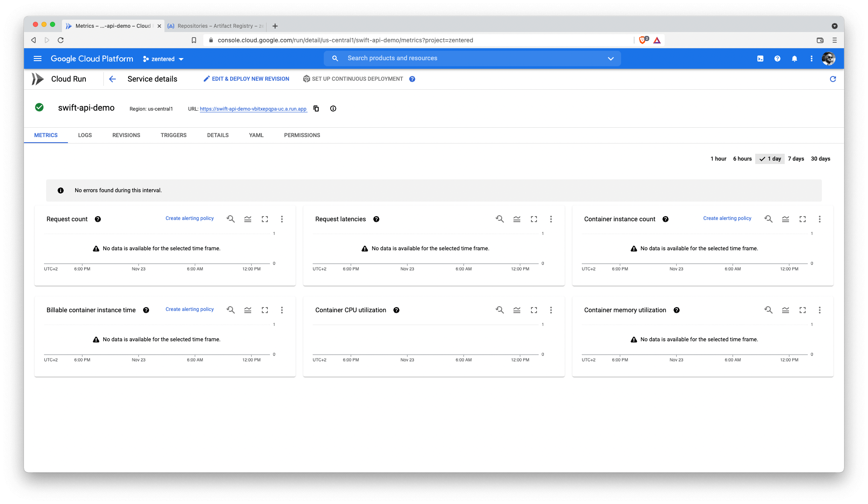Viewport: 868px width, 504px height.
Task: Switch to the LOGS tab
Action: 85,135
